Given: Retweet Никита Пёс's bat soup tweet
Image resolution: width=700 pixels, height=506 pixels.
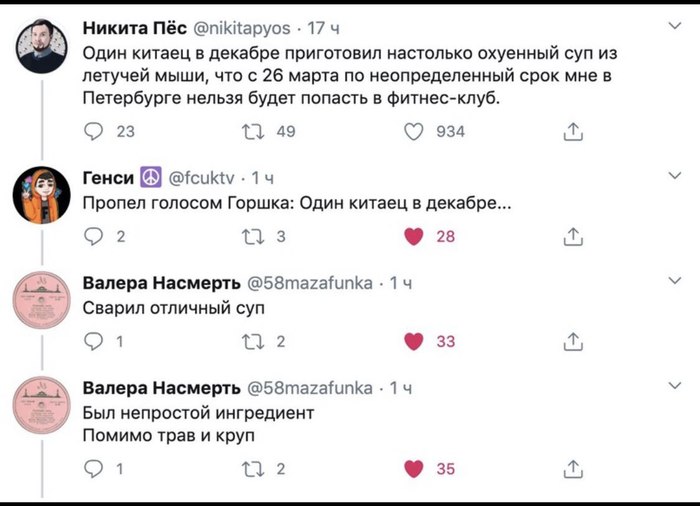Looking at the screenshot, I should (x=254, y=131).
